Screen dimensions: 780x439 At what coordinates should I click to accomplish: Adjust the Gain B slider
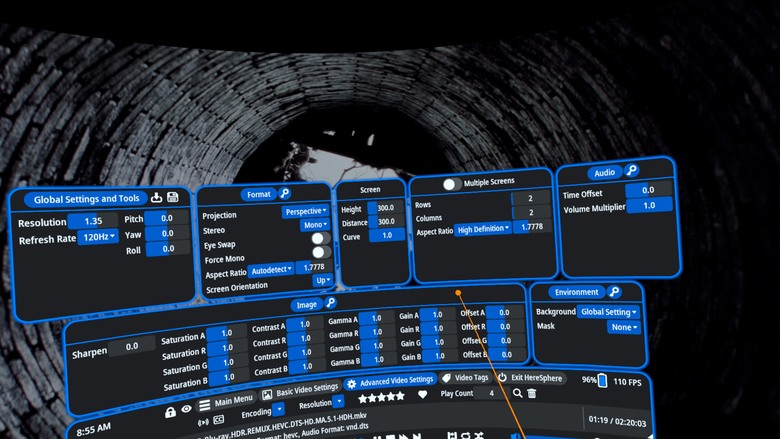pyautogui.click(x=439, y=355)
